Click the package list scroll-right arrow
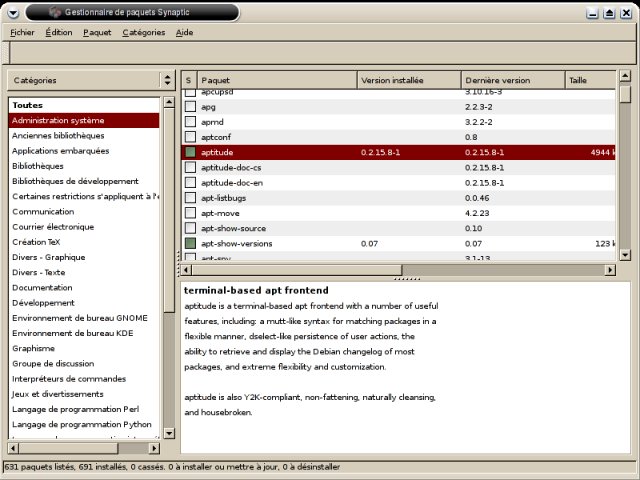The height and width of the screenshot is (480, 640). [610, 270]
